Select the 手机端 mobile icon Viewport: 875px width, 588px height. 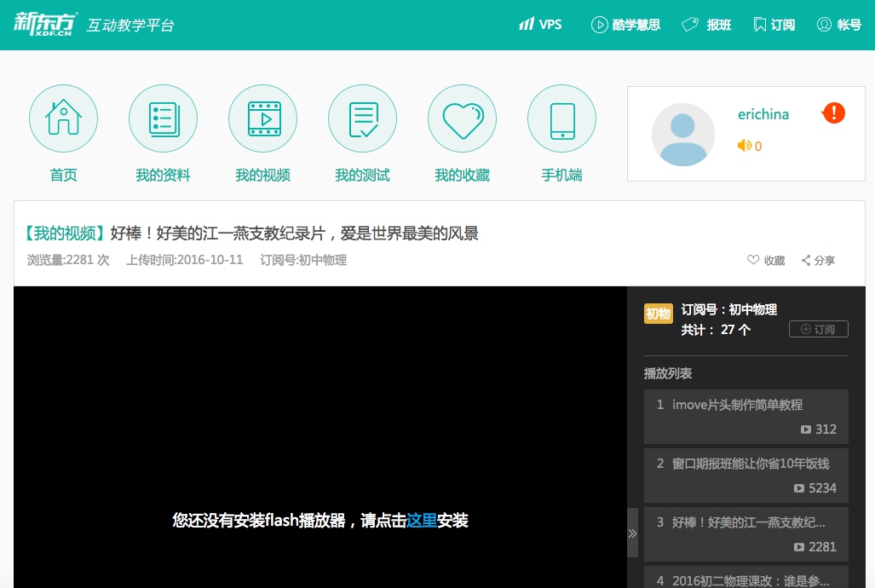[561, 119]
